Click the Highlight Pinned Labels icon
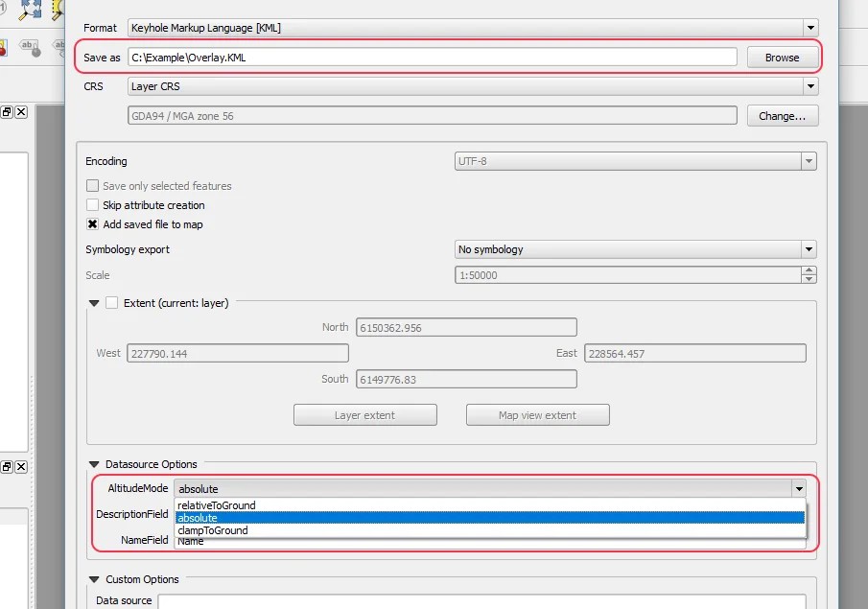Viewport: 868px width, 609px height. (x=4, y=46)
